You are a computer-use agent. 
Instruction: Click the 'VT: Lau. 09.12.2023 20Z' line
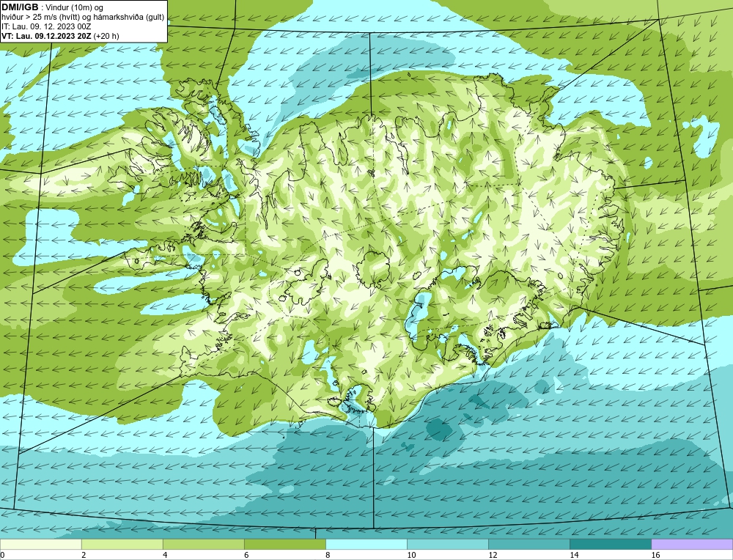[x=45, y=36]
